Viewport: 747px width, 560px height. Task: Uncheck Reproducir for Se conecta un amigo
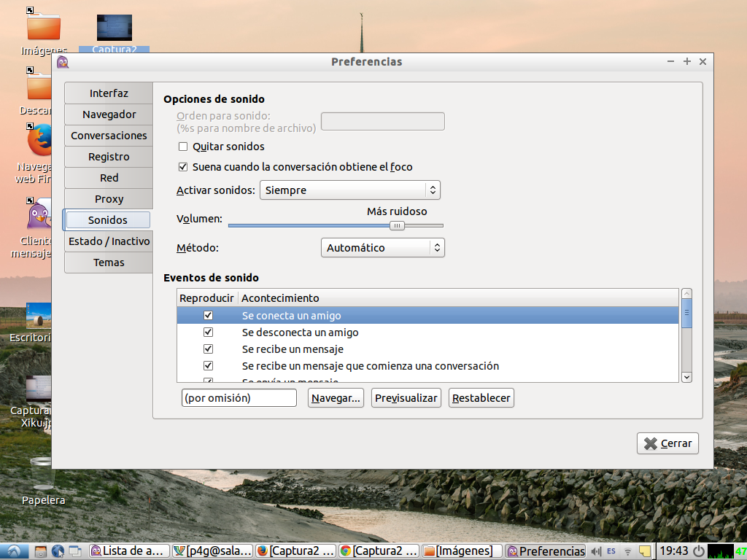point(208,315)
